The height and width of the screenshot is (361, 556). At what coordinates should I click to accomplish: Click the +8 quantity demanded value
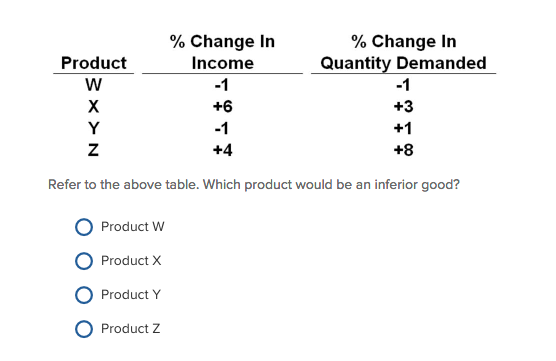click(x=404, y=150)
